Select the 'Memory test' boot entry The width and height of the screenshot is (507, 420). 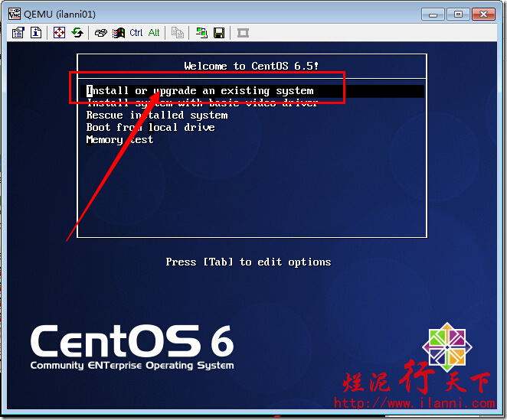click(119, 140)
